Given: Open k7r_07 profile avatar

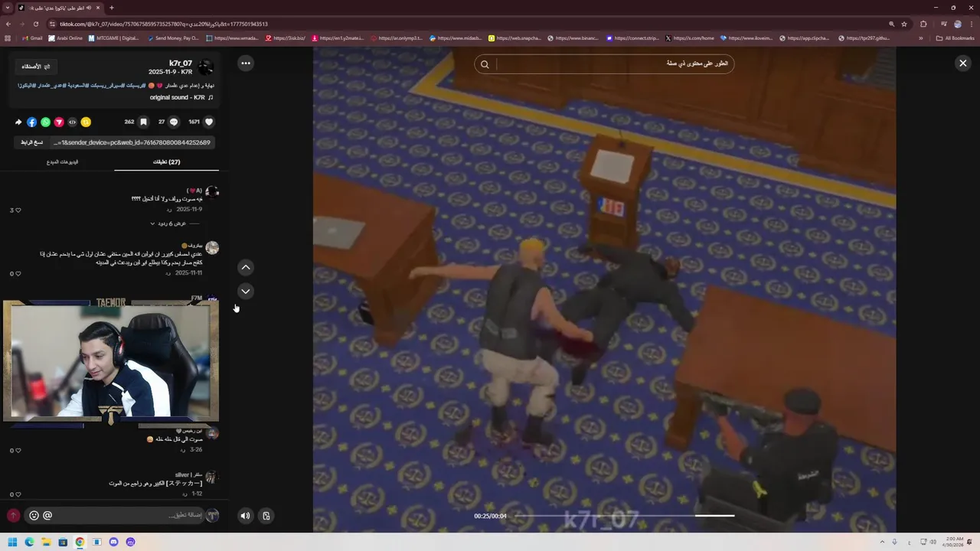Looking at the screenshot, I should [x=205, y=67].
